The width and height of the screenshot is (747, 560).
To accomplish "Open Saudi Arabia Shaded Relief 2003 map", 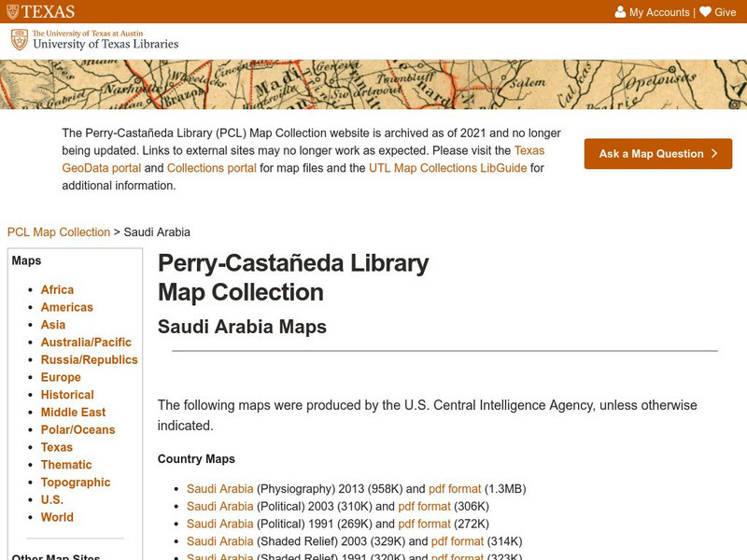I will (x=219, y=541).
